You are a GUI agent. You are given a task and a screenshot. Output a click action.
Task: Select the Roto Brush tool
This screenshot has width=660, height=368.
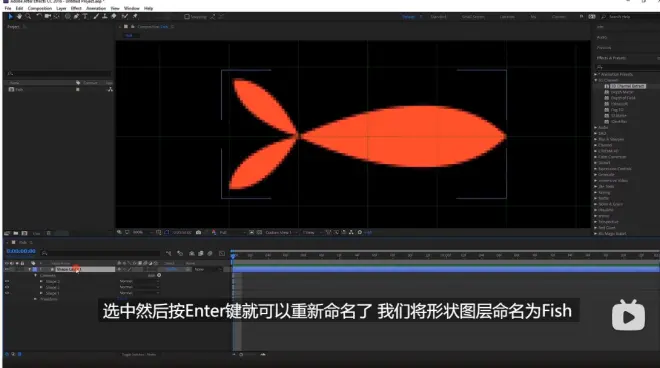pyautogui.click(x=125, y=16)
